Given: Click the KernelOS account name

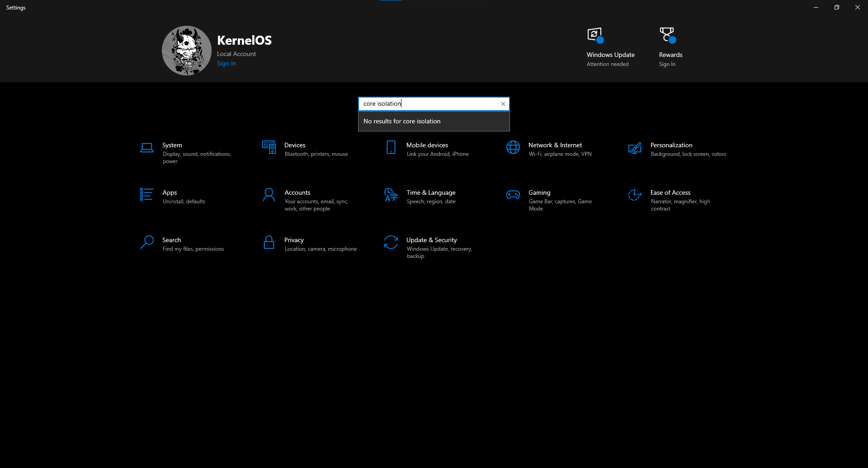Looking at the screenshot, I should pyautogui.click(x=244, y=40).
